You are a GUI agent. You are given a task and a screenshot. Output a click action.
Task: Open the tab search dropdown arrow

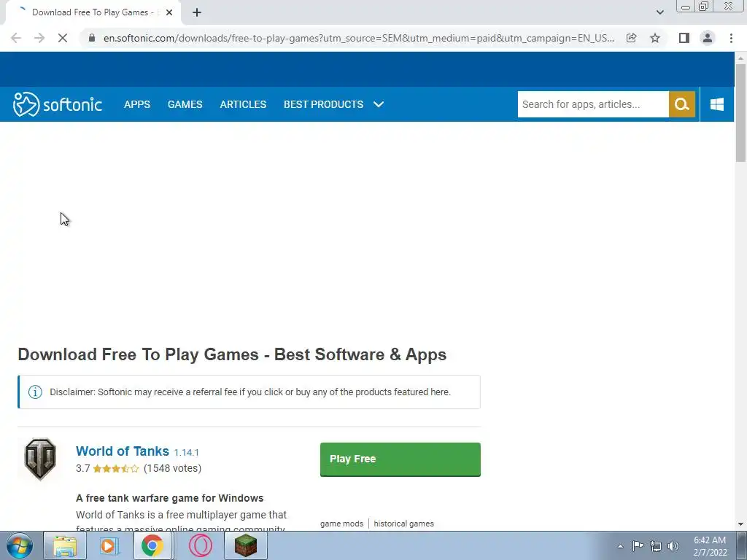tap(659, 12)
